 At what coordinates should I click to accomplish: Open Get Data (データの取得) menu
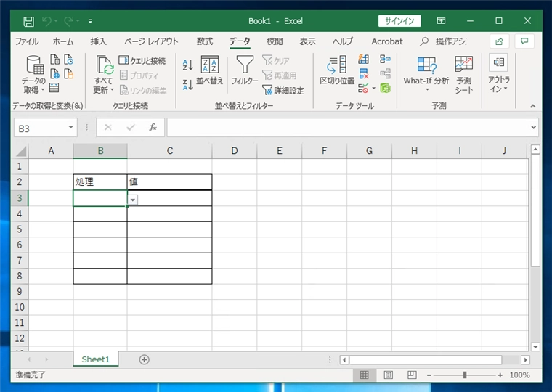[34, 74]
